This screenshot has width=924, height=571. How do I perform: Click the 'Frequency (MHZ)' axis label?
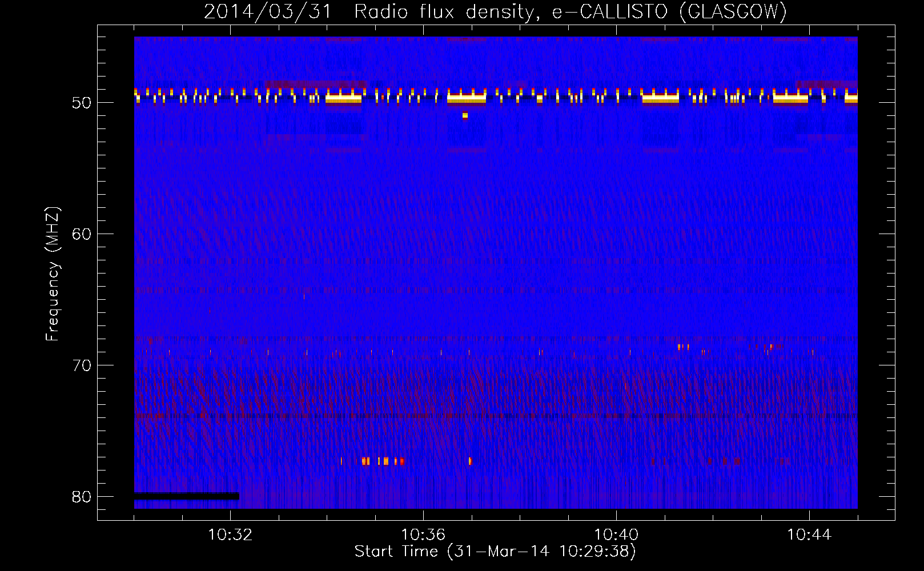[53, 274]
